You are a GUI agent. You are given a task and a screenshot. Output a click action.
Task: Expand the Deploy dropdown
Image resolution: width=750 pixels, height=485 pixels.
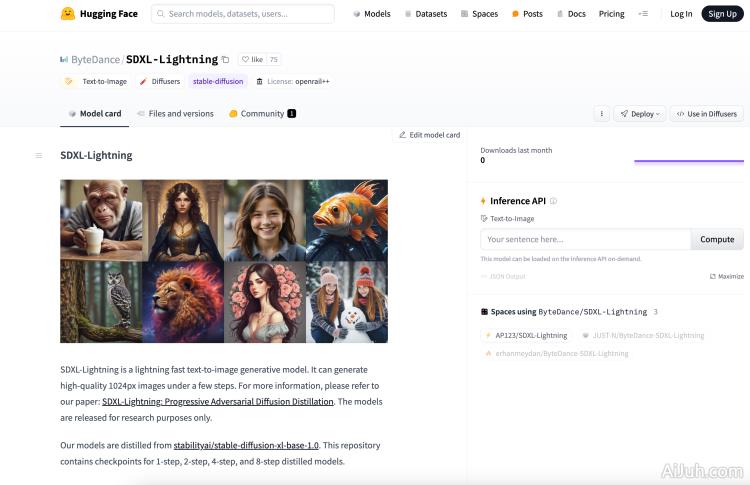(640, 114)
